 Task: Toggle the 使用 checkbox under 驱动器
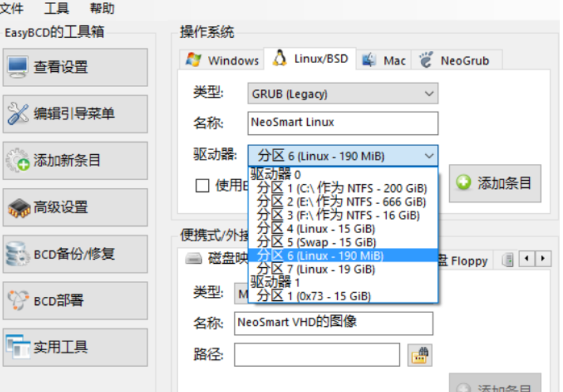(202, 185)
